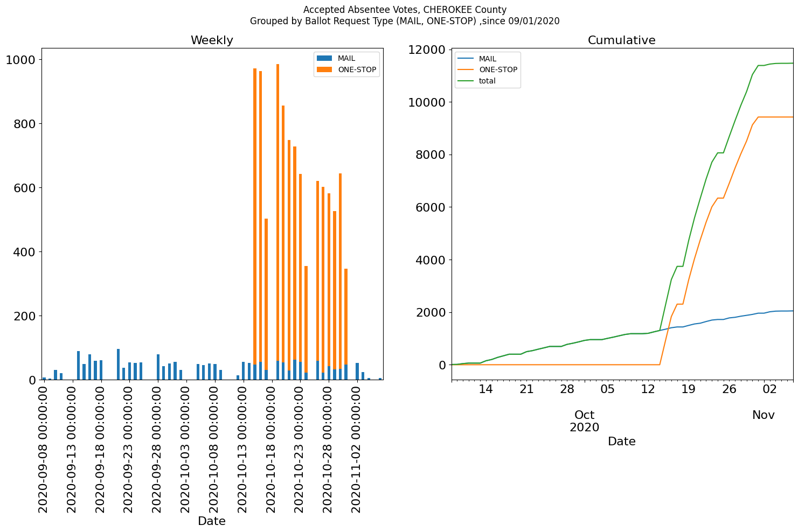The image size is (798, 532).
Task: Click the '2020-10-28 00:00:00' date label
Action: 329,449
